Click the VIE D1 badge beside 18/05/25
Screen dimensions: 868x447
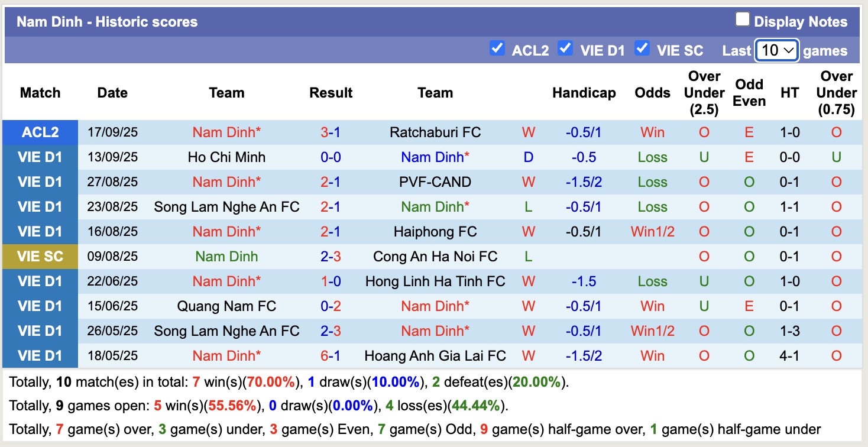tap(40, 355)
